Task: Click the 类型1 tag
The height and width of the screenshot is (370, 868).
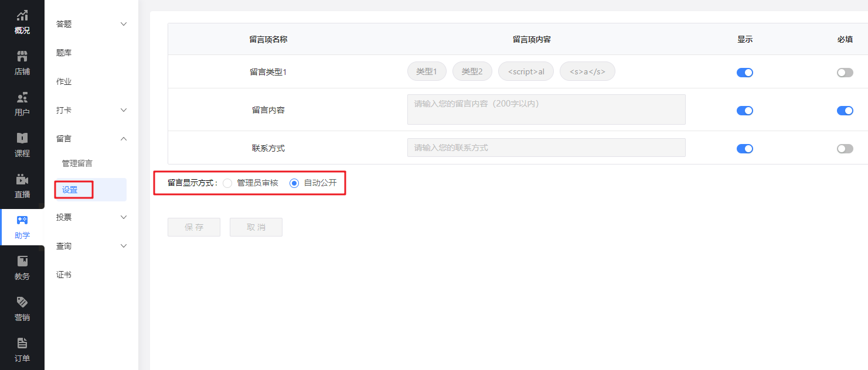Action: (x=427, y=71)
